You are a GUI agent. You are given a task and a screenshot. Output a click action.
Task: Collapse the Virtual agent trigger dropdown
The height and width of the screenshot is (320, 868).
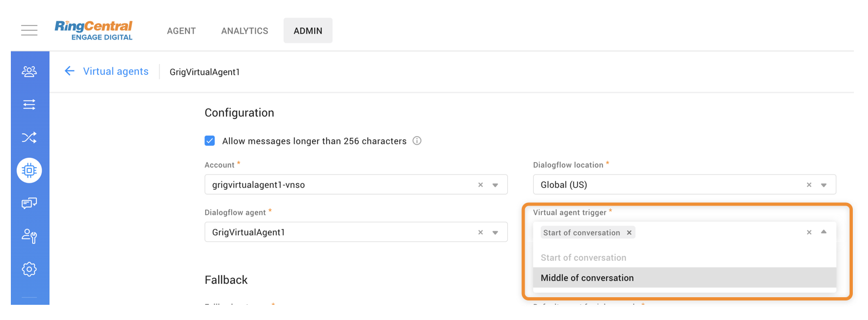click(824, 232)
